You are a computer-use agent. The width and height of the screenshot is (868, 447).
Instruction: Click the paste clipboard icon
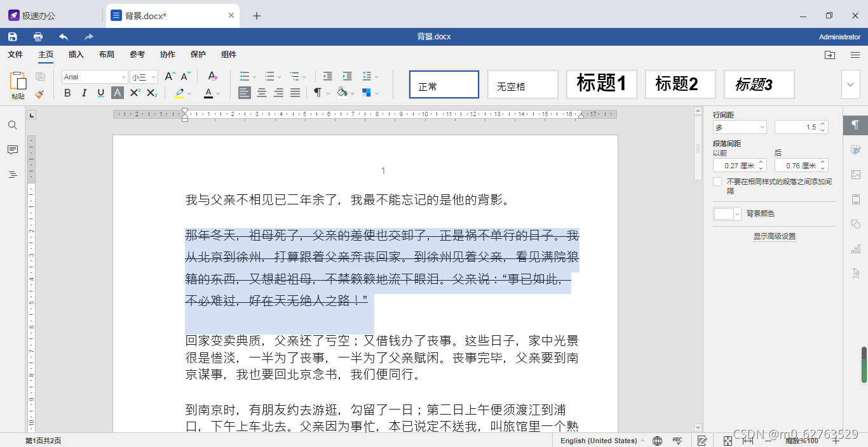18,81
